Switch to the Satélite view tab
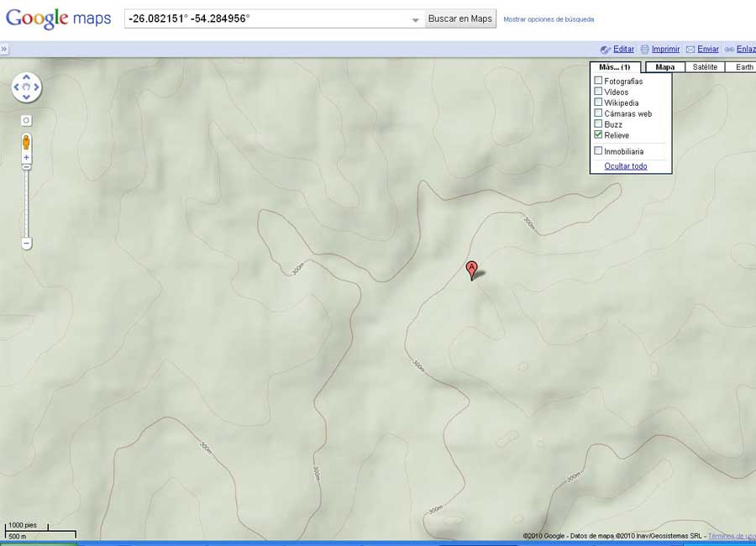Image resolution: width=756 pixels, height=546 pixels. click(705, 67)
